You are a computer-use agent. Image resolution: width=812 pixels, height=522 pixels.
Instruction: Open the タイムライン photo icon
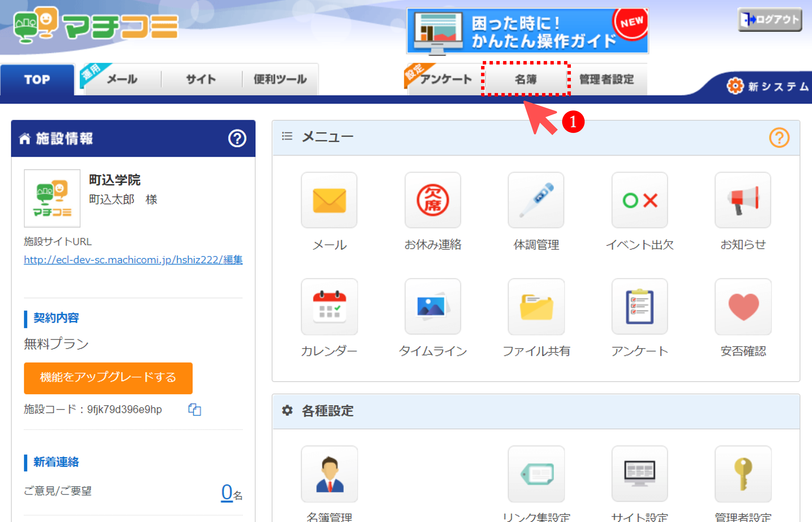pyautogui.click(x=433, y=307)
